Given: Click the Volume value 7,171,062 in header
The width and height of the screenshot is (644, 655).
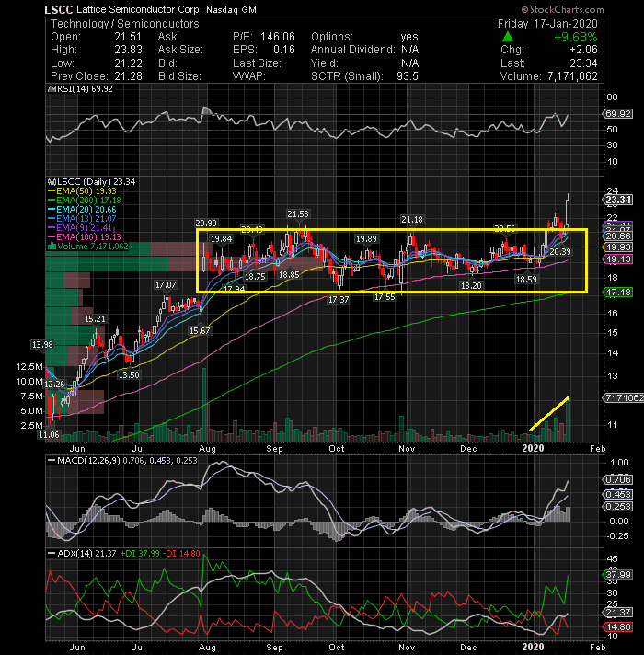Looking at the screenshot, I should coord(572,76).
